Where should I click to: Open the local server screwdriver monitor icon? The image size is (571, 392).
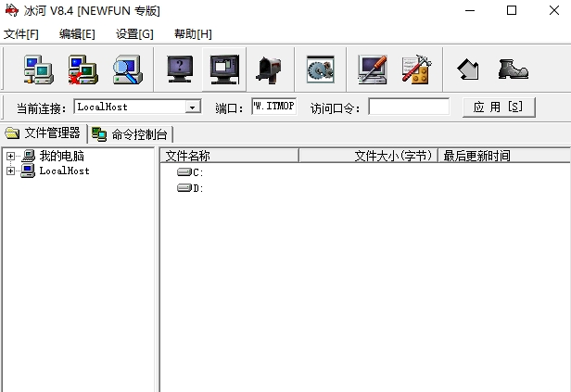pyautogui.click(x=373, y=70)
